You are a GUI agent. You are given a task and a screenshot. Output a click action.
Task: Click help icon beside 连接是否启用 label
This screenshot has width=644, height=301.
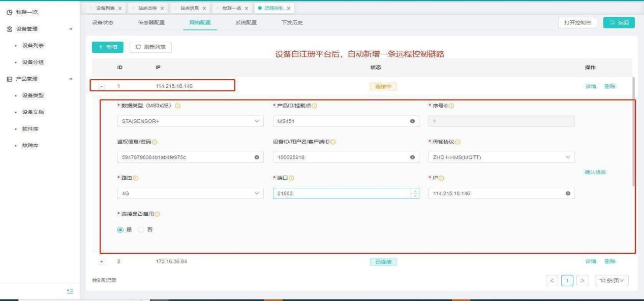tap(157, 214)
